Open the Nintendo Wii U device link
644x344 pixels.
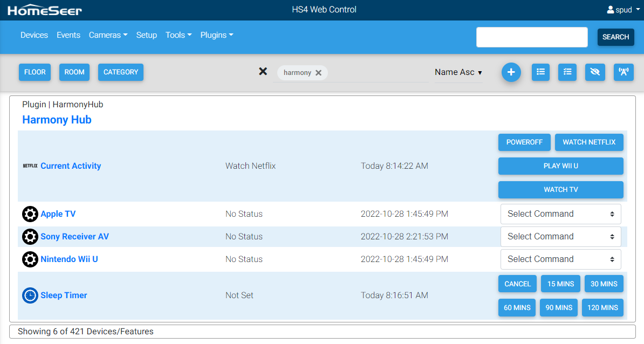tap(69, 259)
